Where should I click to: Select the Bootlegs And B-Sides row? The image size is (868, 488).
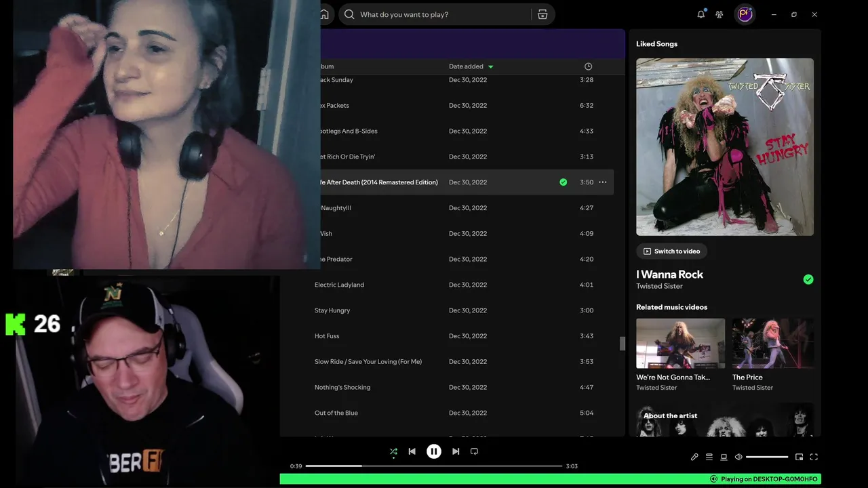pos(467,131)
